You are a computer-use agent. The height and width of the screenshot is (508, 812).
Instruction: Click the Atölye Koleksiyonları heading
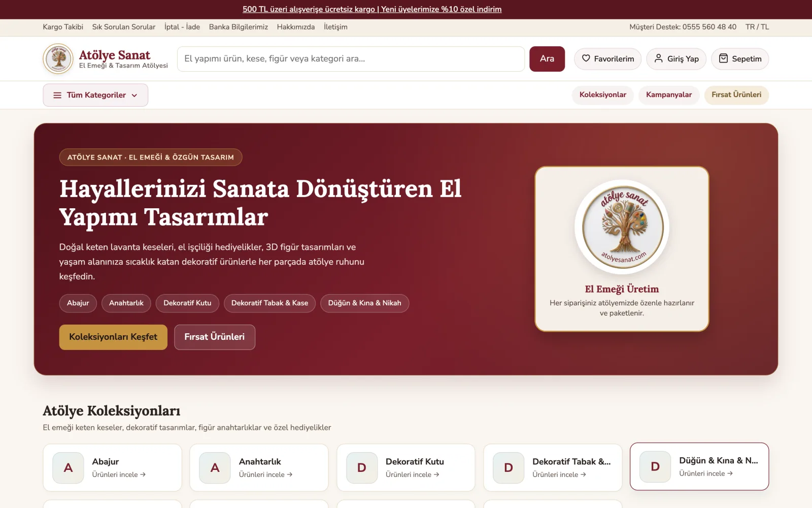112,410
